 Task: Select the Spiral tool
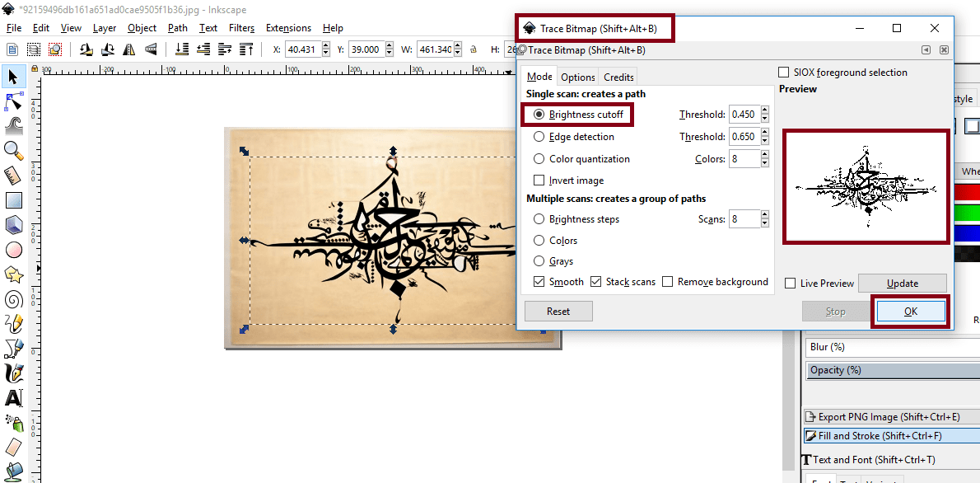pyautogui.click(x=13, y=299)
